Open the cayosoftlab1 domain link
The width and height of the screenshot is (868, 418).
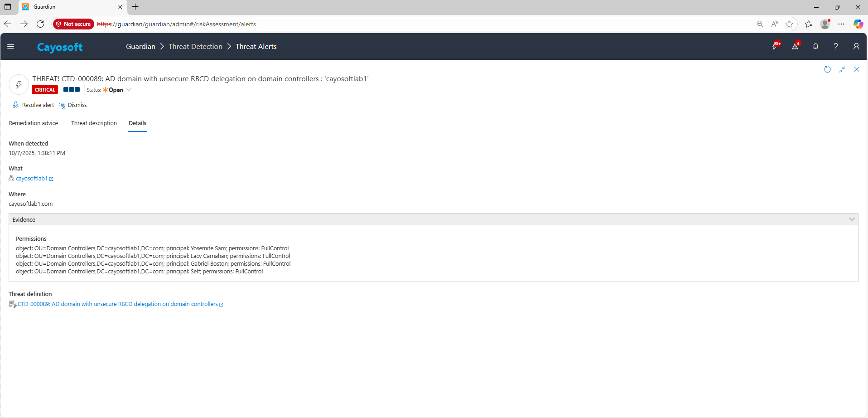tap(32, 179)
